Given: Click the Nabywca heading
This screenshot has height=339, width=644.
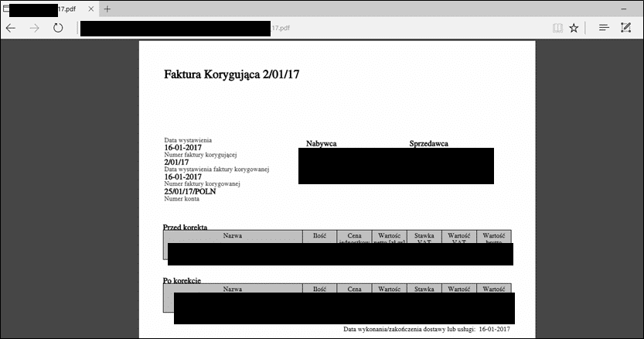Looking at the screenshot, I should 321,144.
